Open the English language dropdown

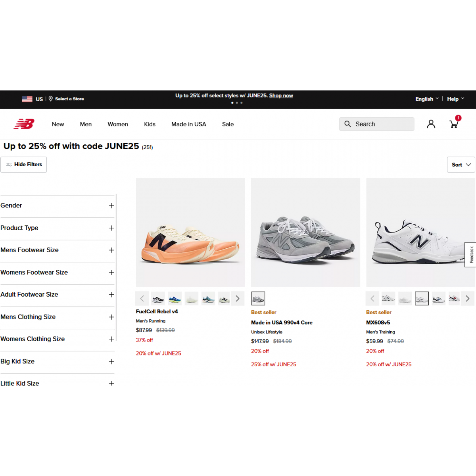click(427, 99)
